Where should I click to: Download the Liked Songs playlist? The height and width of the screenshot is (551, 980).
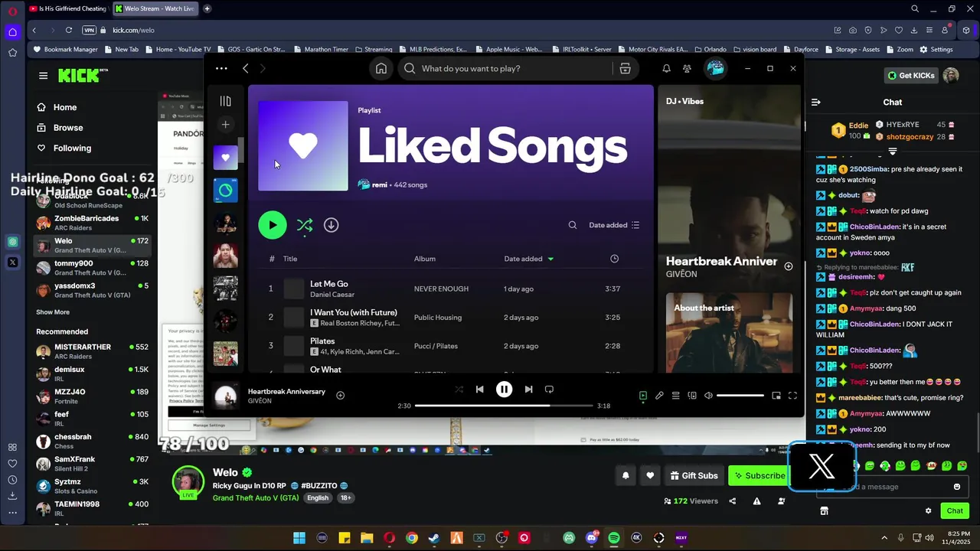coord(331,225)
